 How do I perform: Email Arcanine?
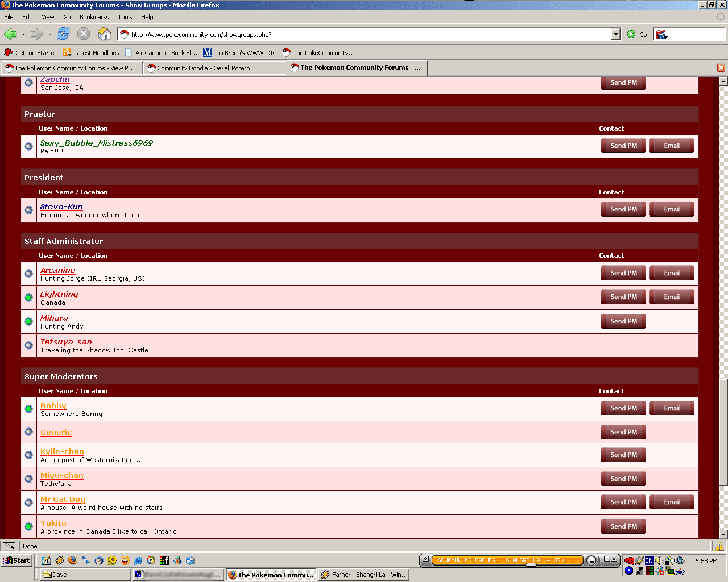672,273
